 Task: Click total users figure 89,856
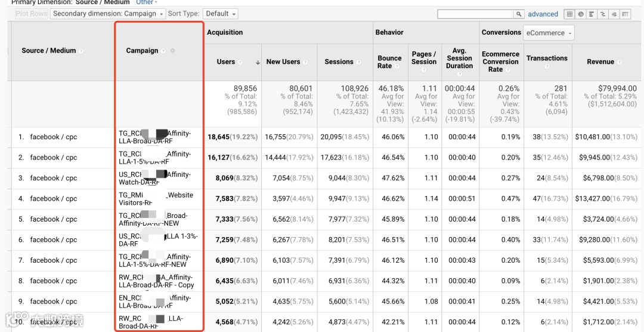click(x=244, y=88)
